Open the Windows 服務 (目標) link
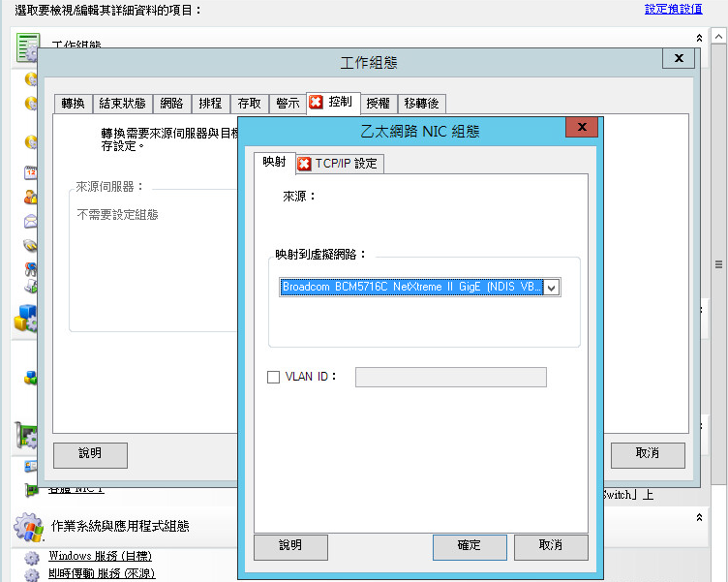This screenshot has width=728, height=582. (101, 557)
